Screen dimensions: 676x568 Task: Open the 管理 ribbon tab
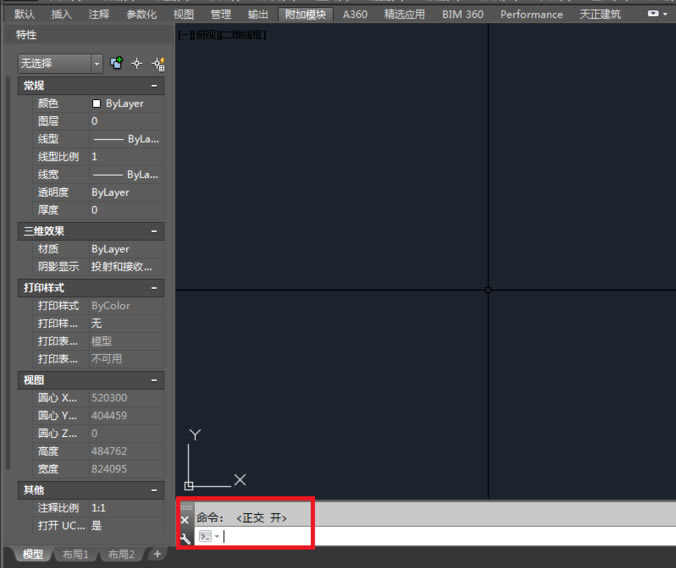pos(221,15)
